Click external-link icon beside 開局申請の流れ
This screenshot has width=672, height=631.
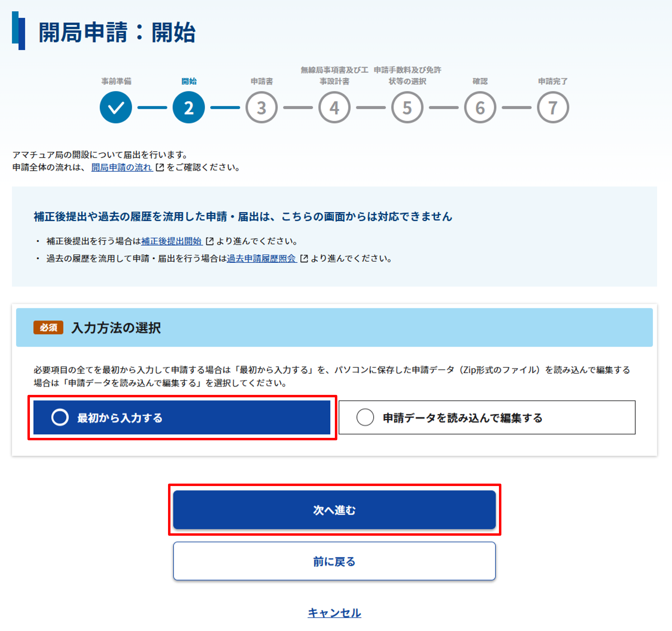[x=160, y=167]
